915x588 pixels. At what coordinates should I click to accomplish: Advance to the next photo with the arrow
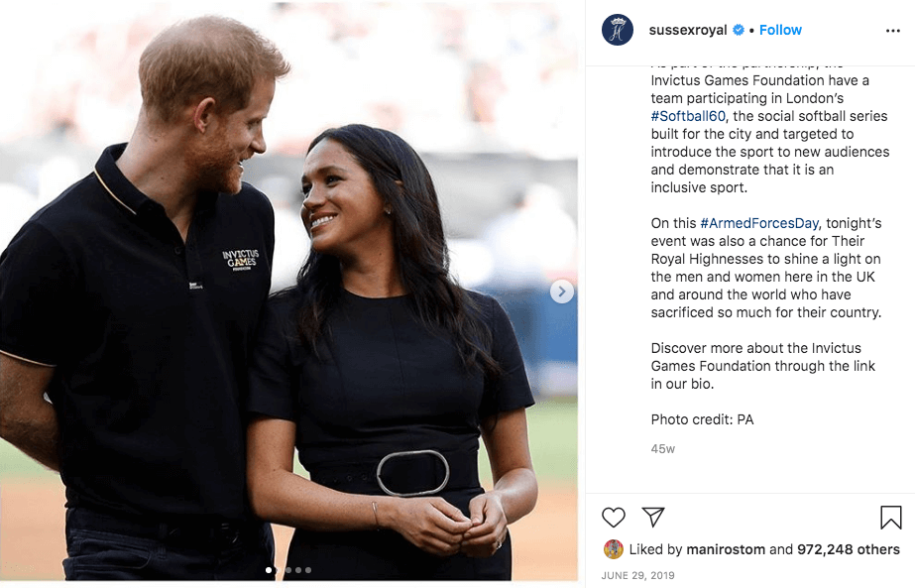tap(562, 292)
